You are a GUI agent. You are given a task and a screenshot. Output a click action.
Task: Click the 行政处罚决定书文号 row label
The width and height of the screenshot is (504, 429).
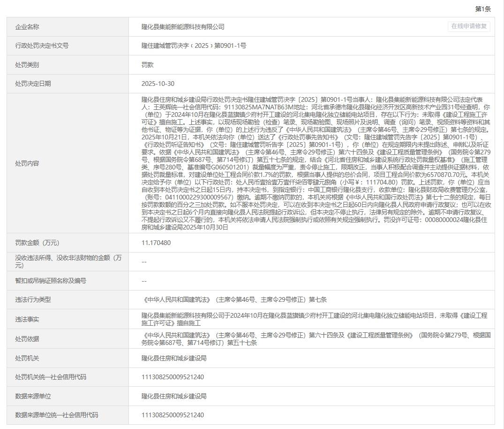pos(42,46)
